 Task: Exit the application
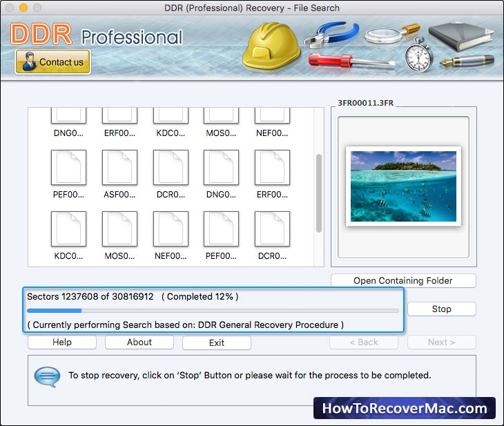click(x=217, y=342)
